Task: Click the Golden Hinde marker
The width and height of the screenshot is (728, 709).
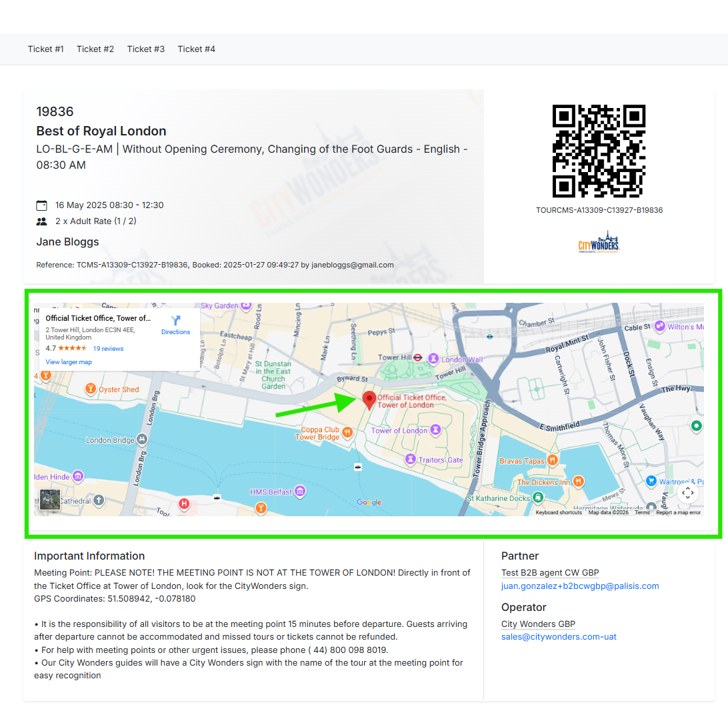Action: (x=78, y=476)
